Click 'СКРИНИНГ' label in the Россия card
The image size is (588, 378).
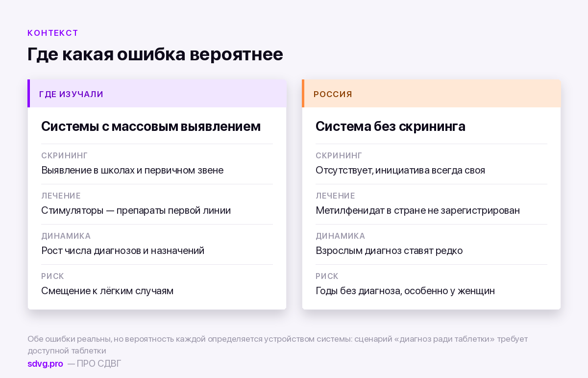pos(339,155)
